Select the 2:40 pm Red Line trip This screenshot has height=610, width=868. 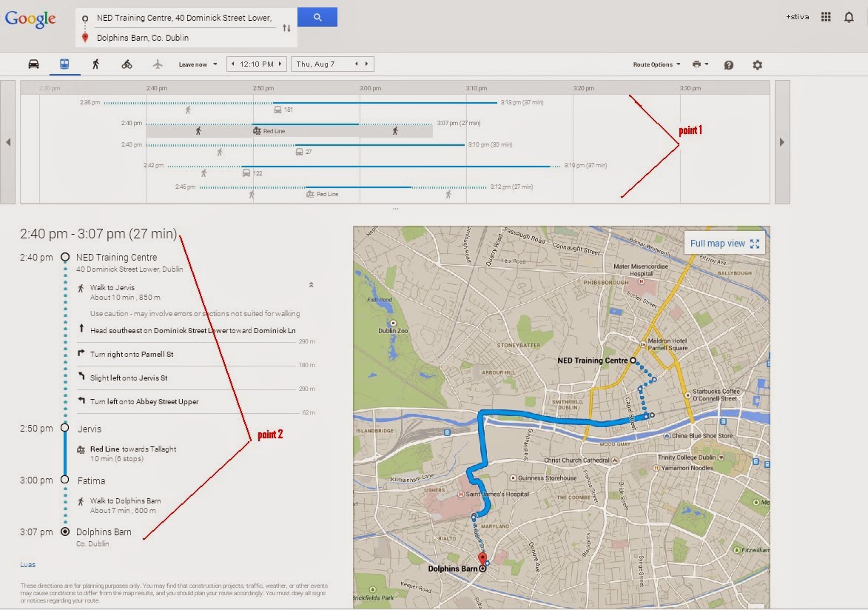(289, 131)
